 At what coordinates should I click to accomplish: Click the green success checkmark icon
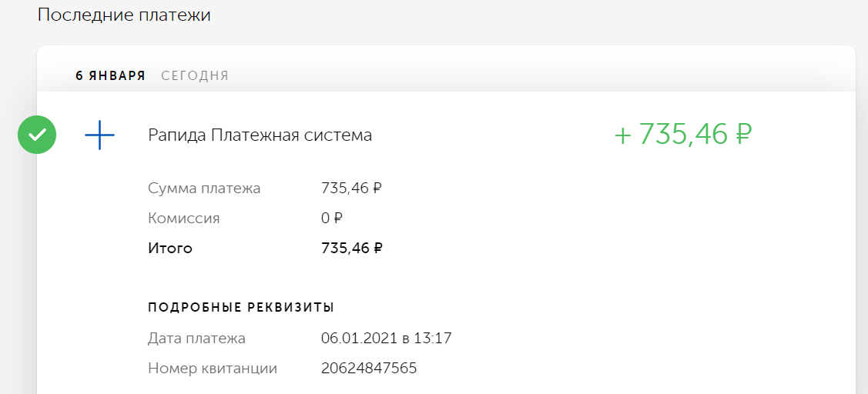(37, 135)
